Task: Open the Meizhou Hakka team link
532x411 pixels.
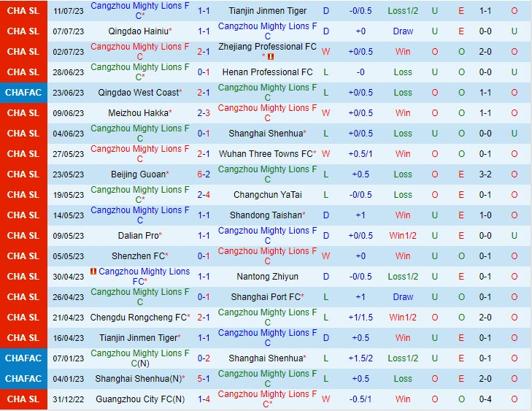Action: (x=138, y=113)
